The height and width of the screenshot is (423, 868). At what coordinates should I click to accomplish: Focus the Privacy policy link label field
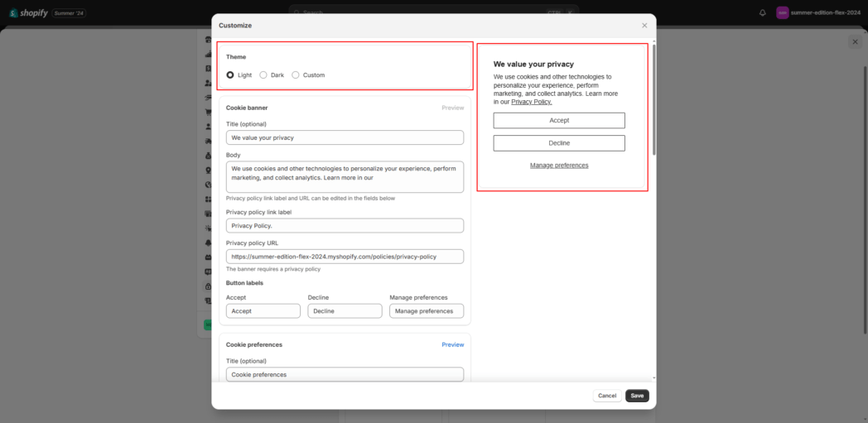coord(345,226)
